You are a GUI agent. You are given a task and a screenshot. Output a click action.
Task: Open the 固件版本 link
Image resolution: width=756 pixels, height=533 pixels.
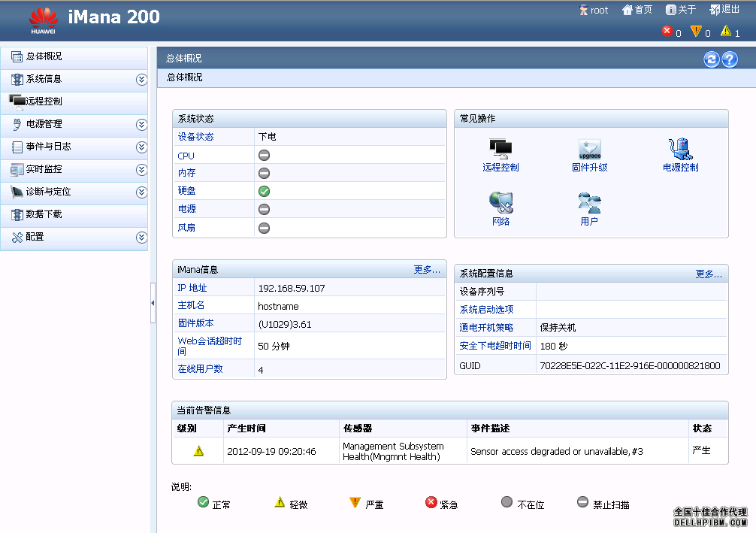click(x=195, y=323)
